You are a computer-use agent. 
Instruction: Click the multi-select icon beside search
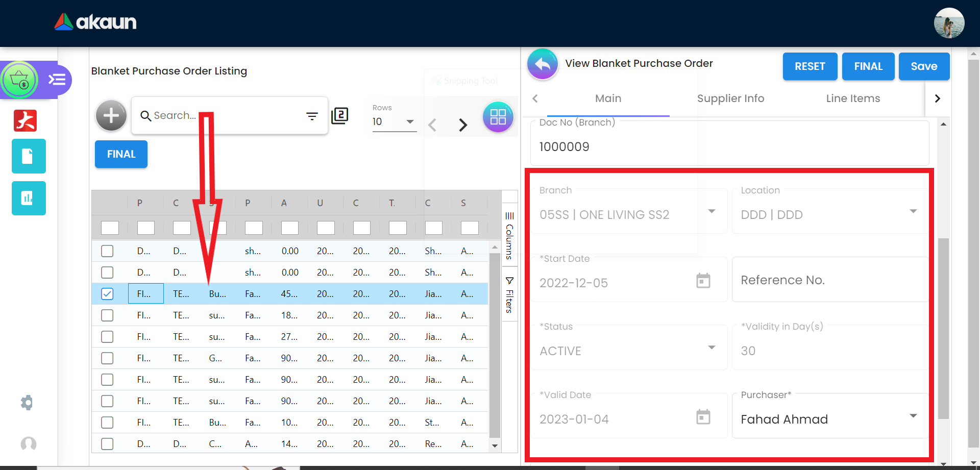coord(340,116)
